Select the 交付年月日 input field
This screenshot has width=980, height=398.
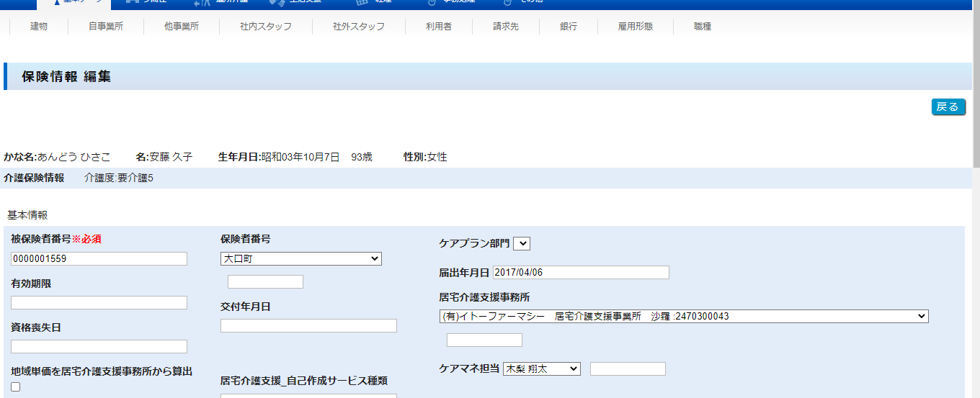point(308,326)
